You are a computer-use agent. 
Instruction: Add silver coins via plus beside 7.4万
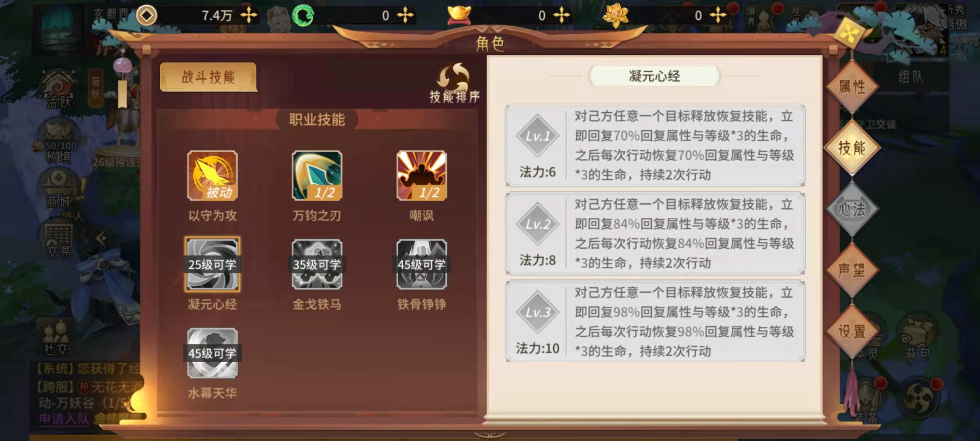249,16
